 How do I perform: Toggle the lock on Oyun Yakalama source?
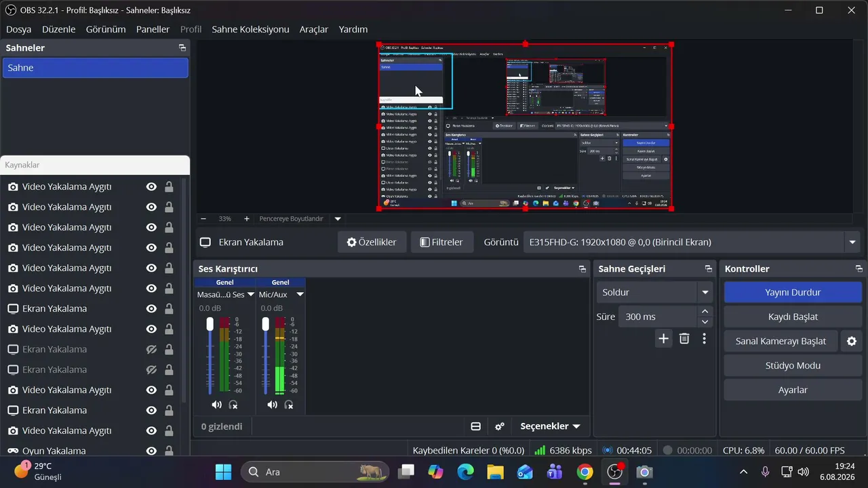(x=169, y=451)
